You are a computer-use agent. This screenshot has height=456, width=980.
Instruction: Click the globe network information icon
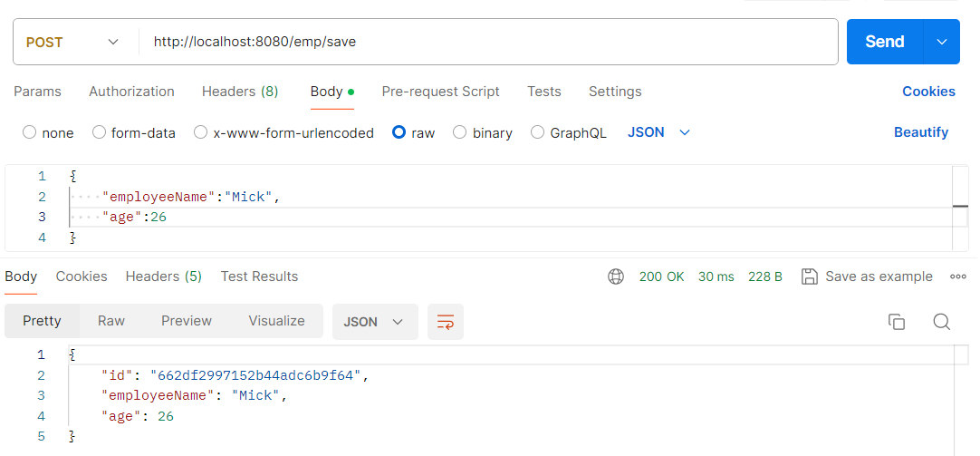tap(616, 277)
